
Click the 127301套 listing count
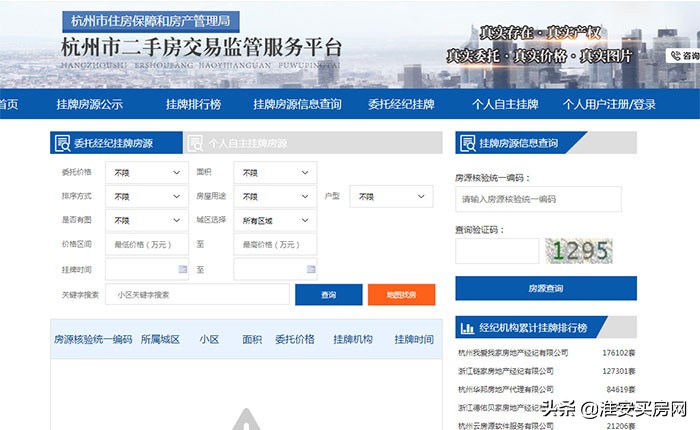tap(618, 371)
